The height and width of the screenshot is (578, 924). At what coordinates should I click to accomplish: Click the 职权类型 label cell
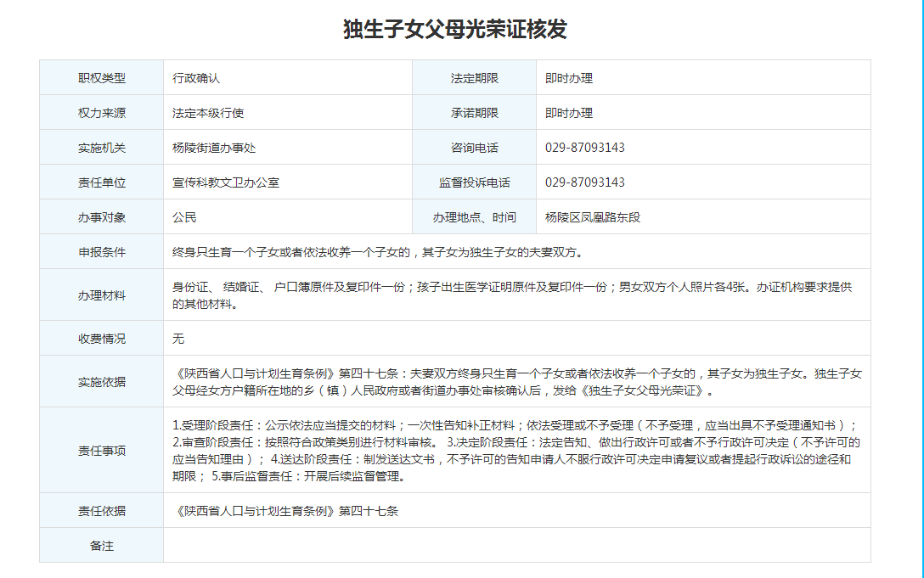[x=101, y=78]
